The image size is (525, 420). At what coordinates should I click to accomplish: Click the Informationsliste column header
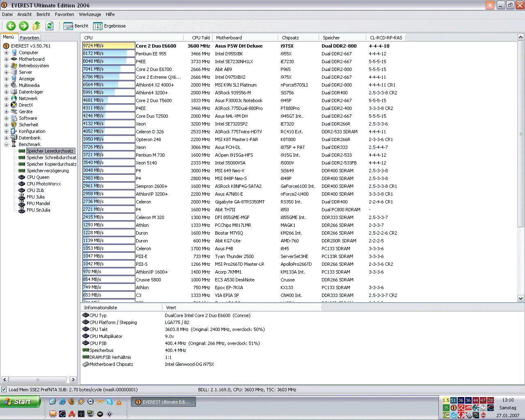click(121, 308)
